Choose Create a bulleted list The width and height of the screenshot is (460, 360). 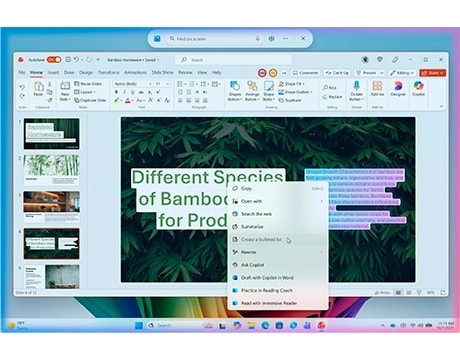click(x=278, y=239)
